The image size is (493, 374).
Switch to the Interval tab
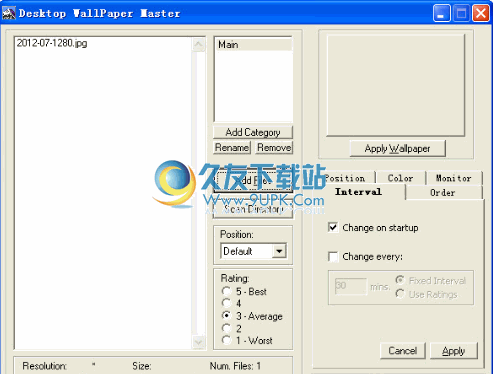point(359,192)
